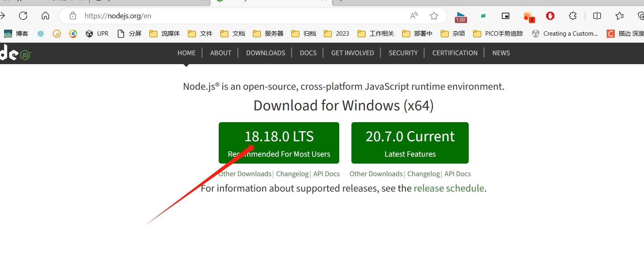View site info lock icon

pos(73,16)
